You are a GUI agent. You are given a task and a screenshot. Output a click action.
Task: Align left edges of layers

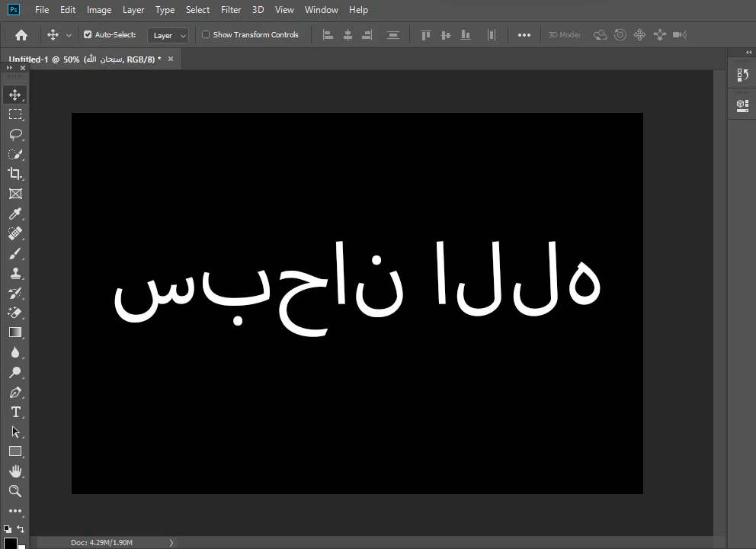[328, 35]
